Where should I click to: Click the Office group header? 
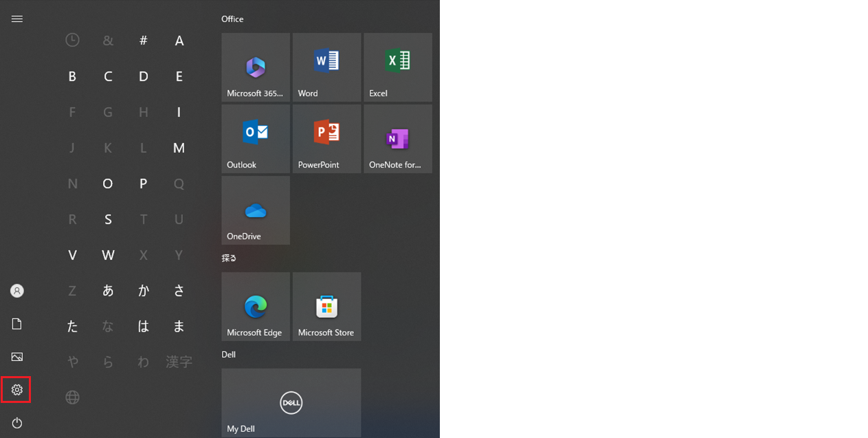232,19
